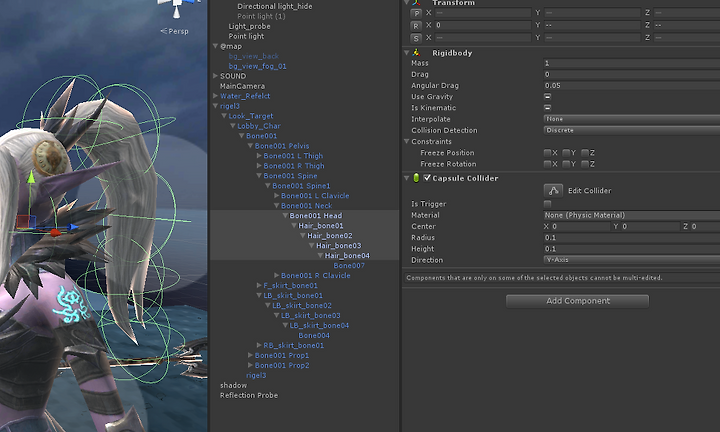720x432 pixels.
Task: Select shadow object in hierarchy
Action: point(233,385)
